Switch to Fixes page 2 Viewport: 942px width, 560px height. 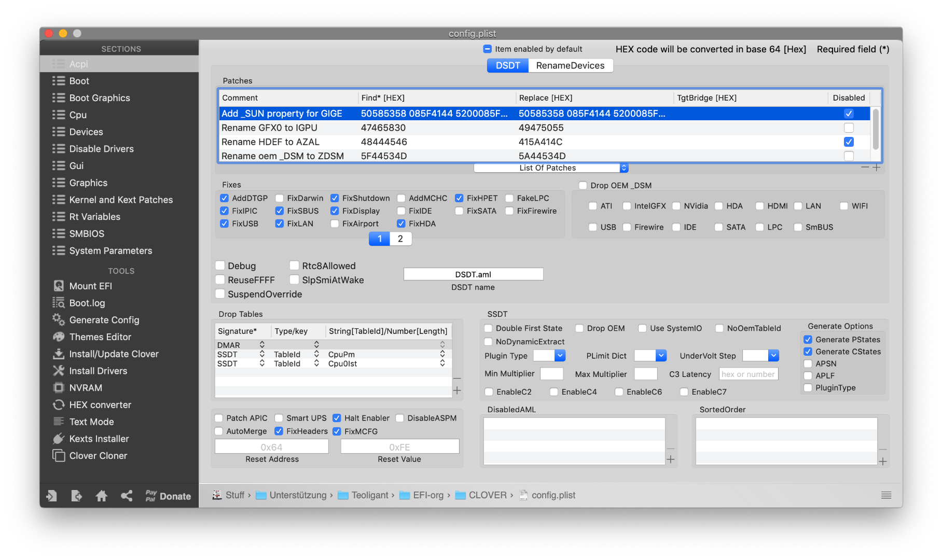400,239
